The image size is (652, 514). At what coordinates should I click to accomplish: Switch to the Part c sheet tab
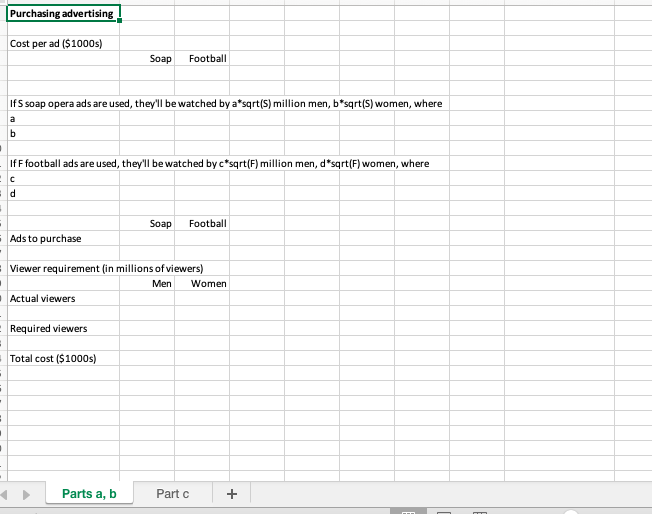(x=173, y=494)
